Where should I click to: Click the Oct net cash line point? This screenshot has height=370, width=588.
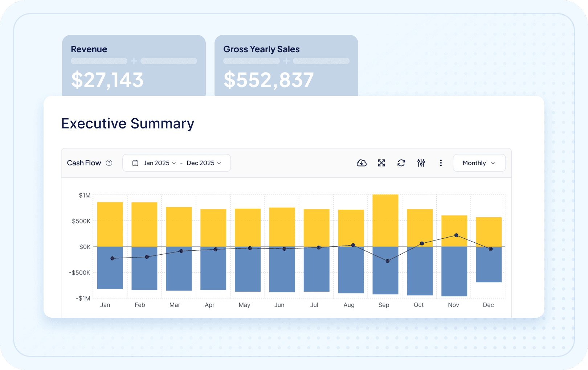[x=422, y=243]
